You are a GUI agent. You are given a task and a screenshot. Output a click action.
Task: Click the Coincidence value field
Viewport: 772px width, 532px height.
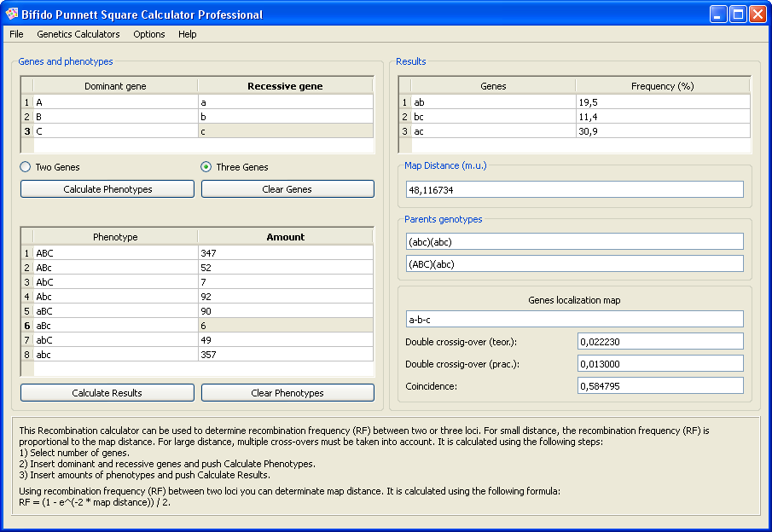pyautogui.click(x=660, y=386)
